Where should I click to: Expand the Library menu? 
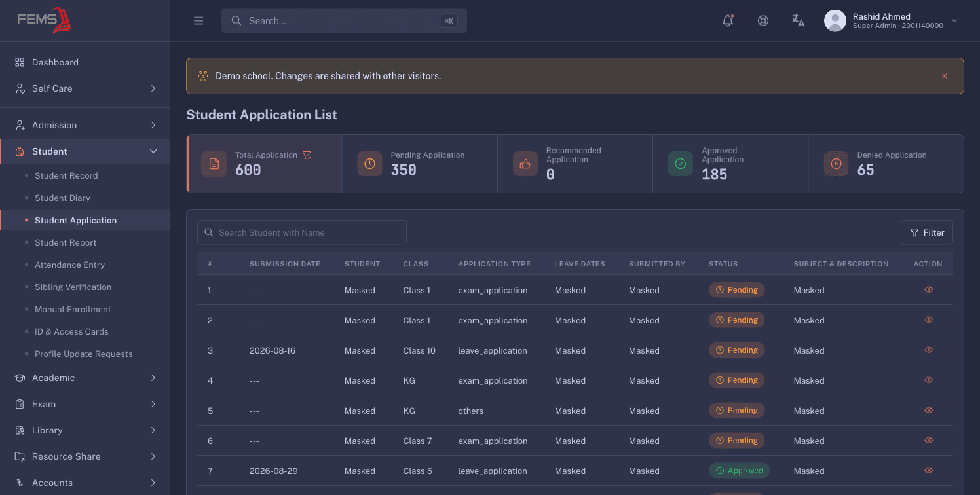pos(85,430)
